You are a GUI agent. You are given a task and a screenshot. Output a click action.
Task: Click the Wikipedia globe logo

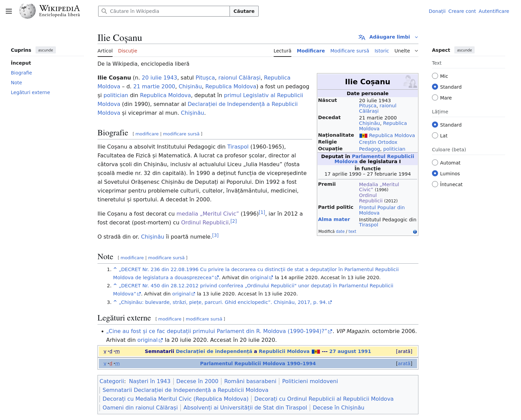click(27, 11)
